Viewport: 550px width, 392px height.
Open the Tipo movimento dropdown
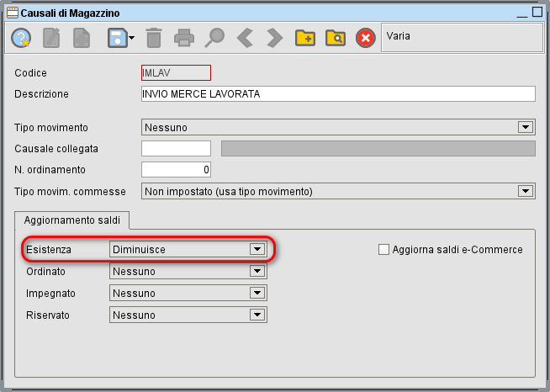pyautogui.click(x=526, y=127)
